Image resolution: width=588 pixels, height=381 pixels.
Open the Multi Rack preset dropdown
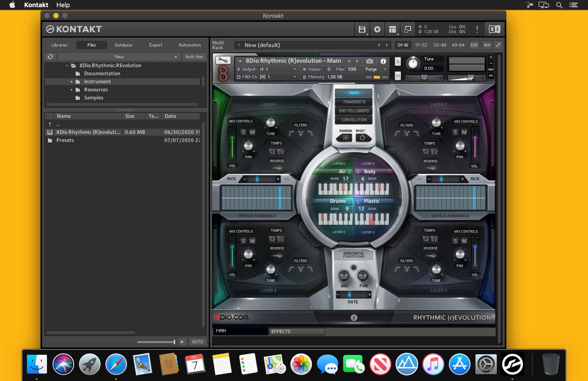coord(239,45)
